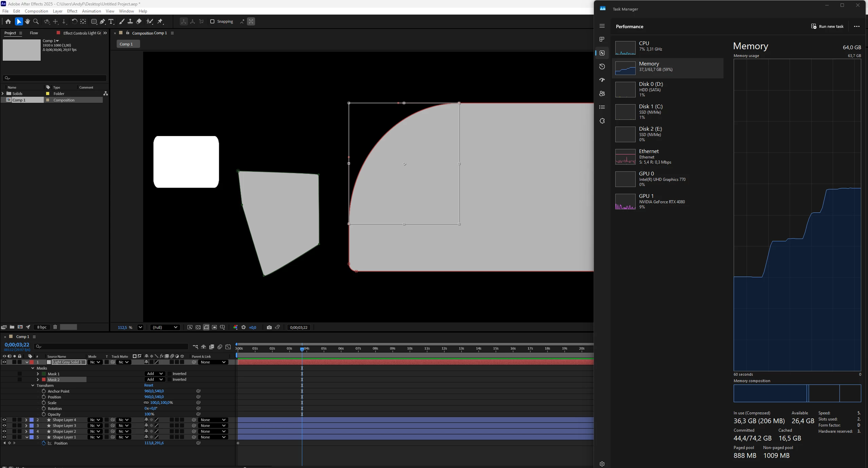868x468 pixels.
Task: Open the Window menu
Action: tap(126, 11)
